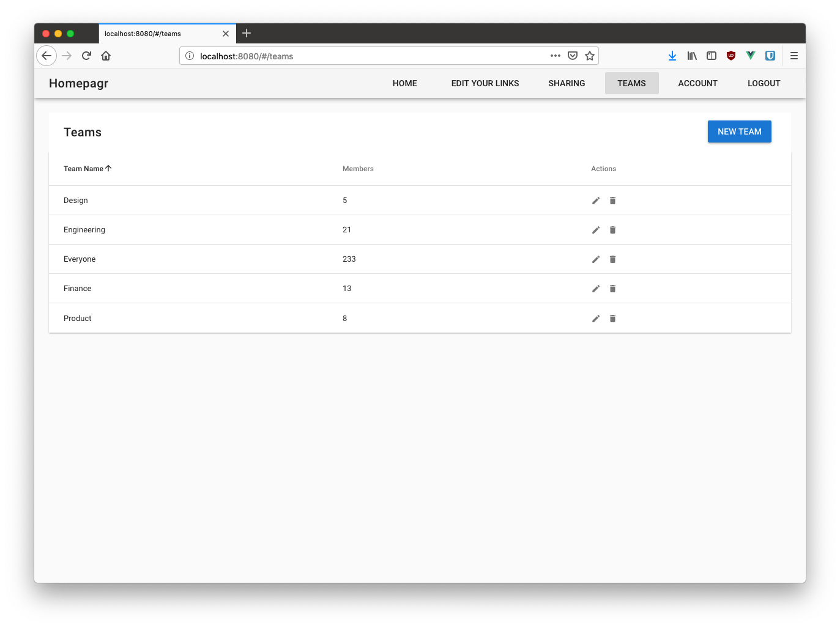Edit the Product team
This screenshot has height=628, width=840.
[x=596, y=319]
